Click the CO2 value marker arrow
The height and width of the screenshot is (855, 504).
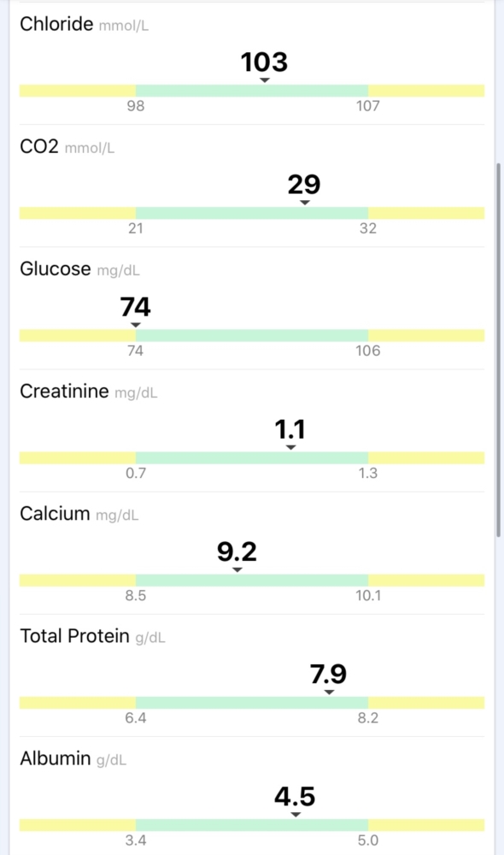(305, 203)
